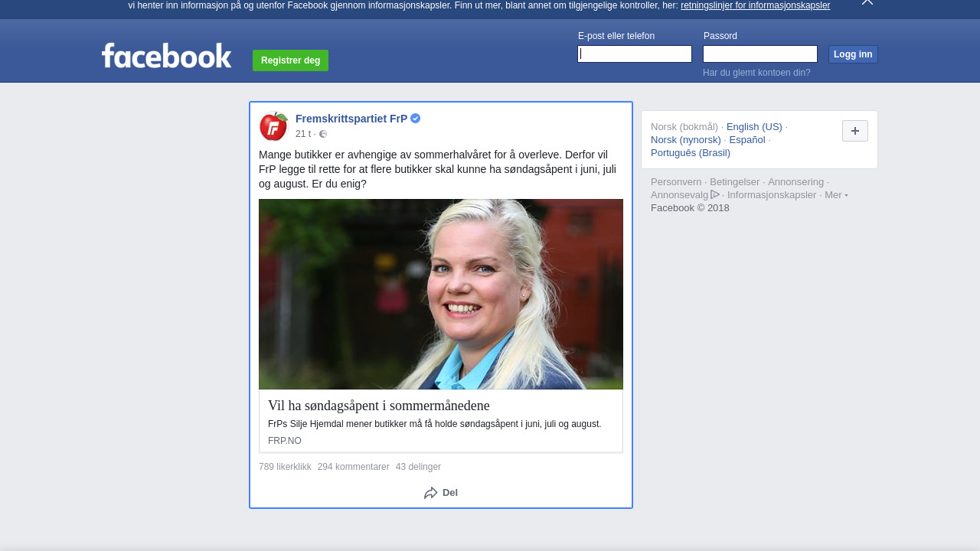This screenshot has width=980, height=551.
Task: Expand the Mer footer dropdown
Action: tap(836, 195)
